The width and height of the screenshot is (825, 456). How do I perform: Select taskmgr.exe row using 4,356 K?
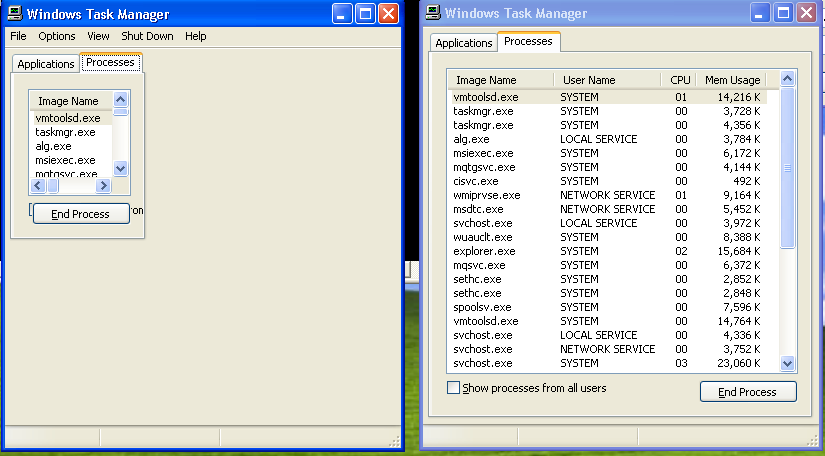(608, 125)
